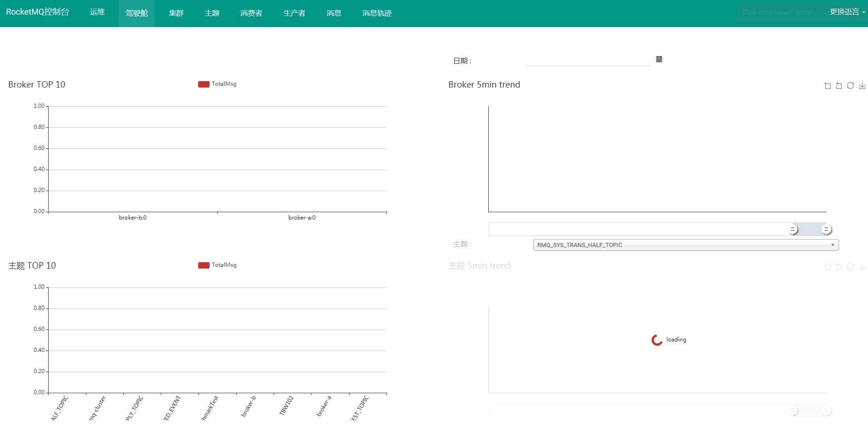868x434 pixels.
Task: Save 主题 5min trend chart as image
Action: [x=862, y=267]
